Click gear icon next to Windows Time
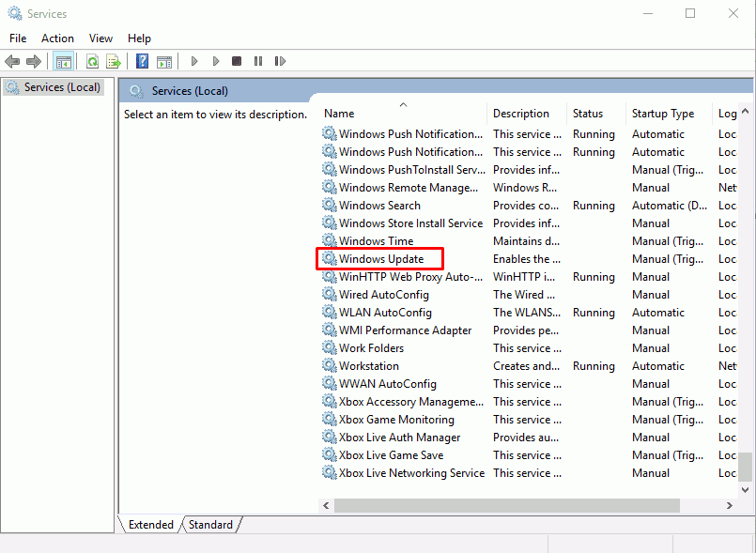This screenshot has height=553, width=756. pos(330,240)
